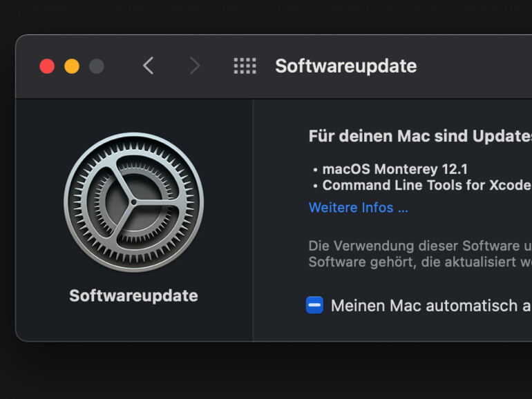Viewport: 532px width, 399px height.
Task: Click the bullet before macOS Monterey 12.1
Action: (x=315, y=170)
